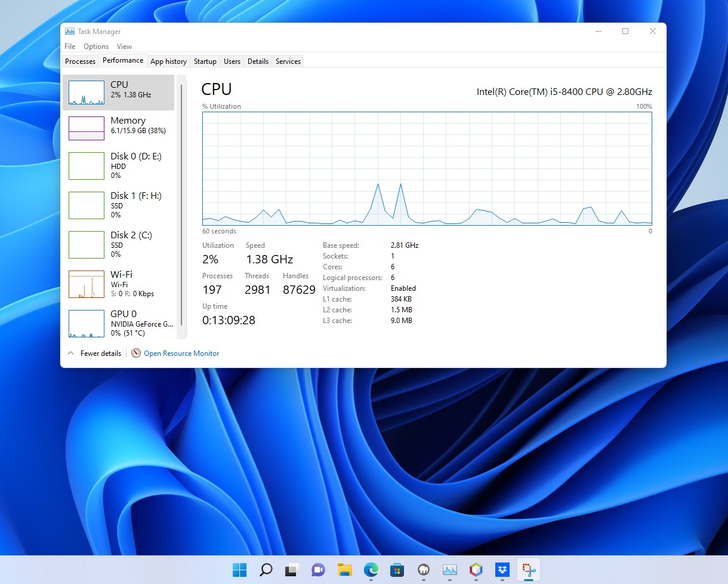Click the Handles count 87629
This screenshot has height=584, width=728.
(299, 290)
